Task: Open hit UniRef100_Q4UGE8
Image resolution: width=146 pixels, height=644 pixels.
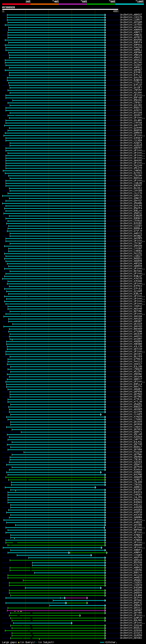Action: pos(131,510)
